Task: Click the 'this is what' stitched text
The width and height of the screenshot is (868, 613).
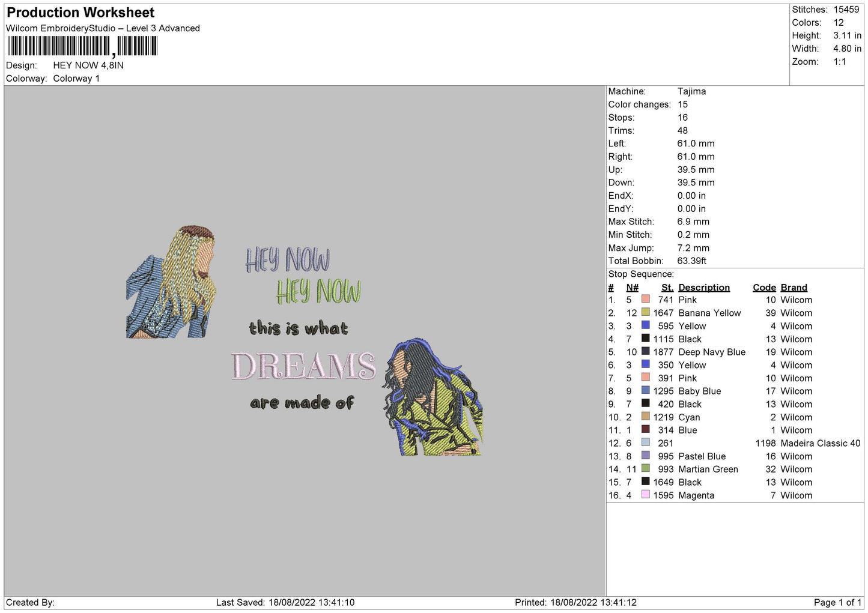Action: tap(299, 328)
